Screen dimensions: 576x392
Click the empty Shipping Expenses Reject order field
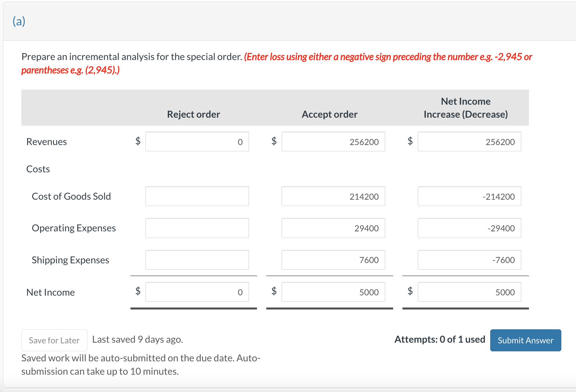coord(197,260)
